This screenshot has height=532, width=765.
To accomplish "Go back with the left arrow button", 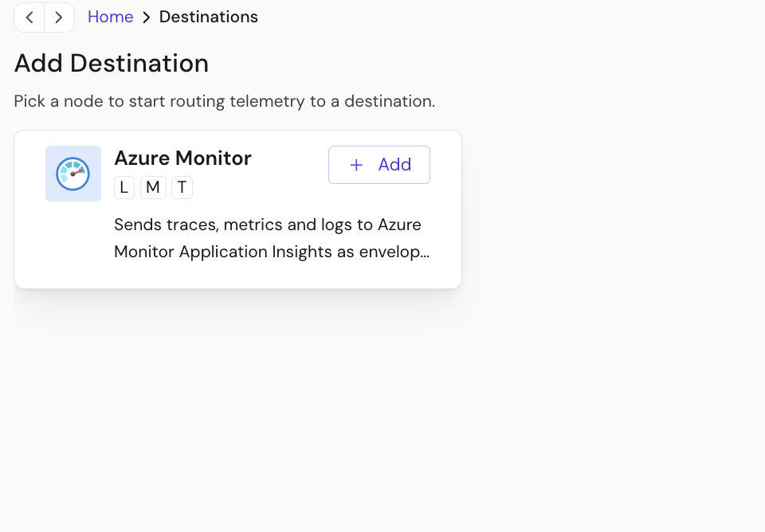I will 29,18.
